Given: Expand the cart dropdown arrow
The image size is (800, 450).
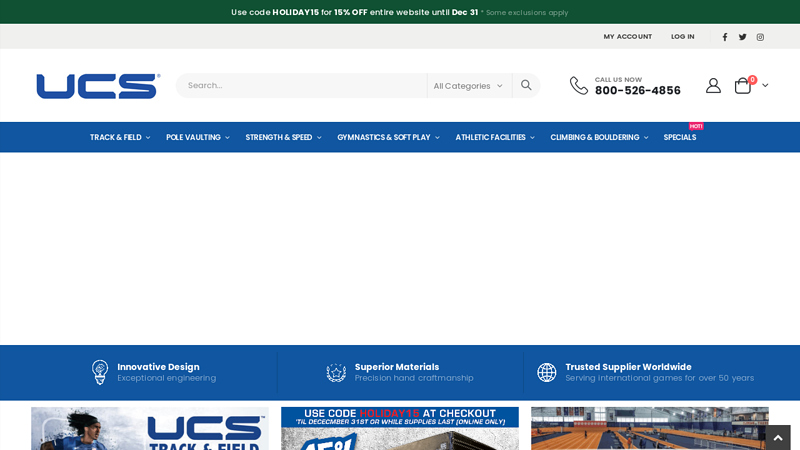Looking at the screenshot, I should pyautogui.click(x=765, y=86).
